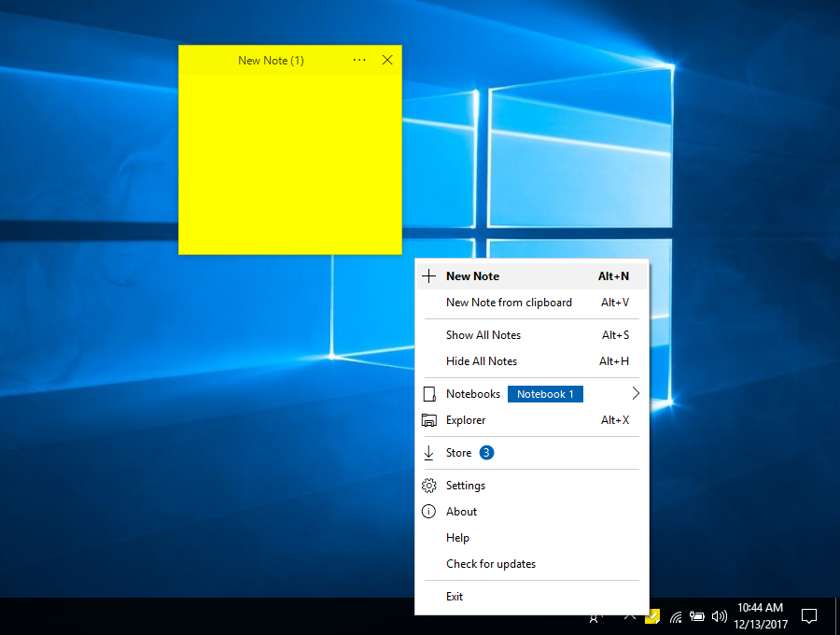This screenshot has width=840, height=635.
Task: Click the plus icon beside New Note
Action: 428,275
